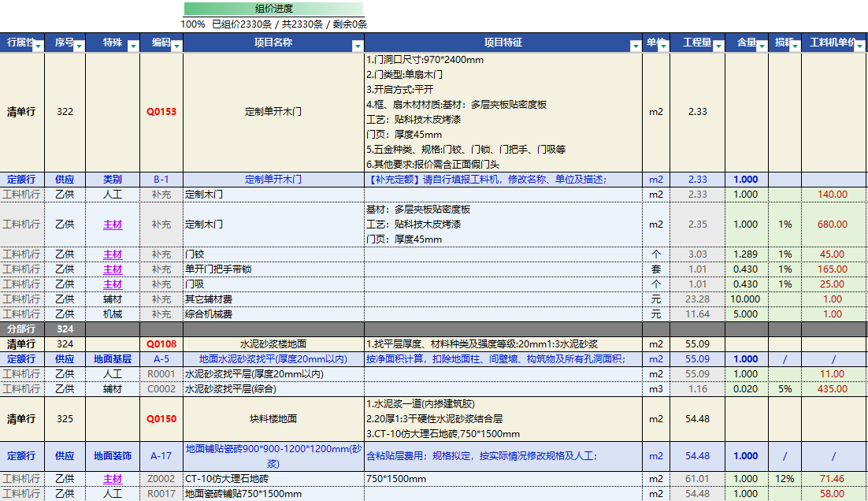
Task: Click code Q0150 in red
Action: [x=161, y=419]
